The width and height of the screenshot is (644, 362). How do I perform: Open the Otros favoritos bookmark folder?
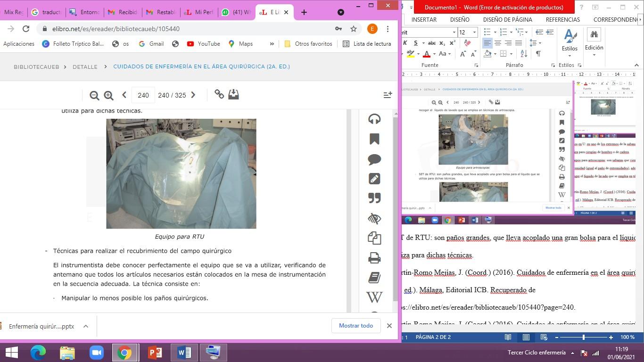(308, 44)
